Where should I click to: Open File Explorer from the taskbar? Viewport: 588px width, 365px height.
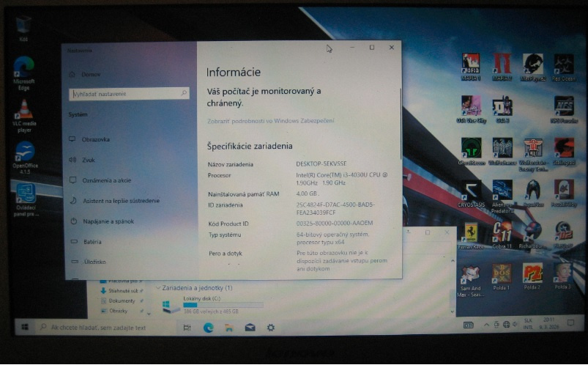(228, 328)
